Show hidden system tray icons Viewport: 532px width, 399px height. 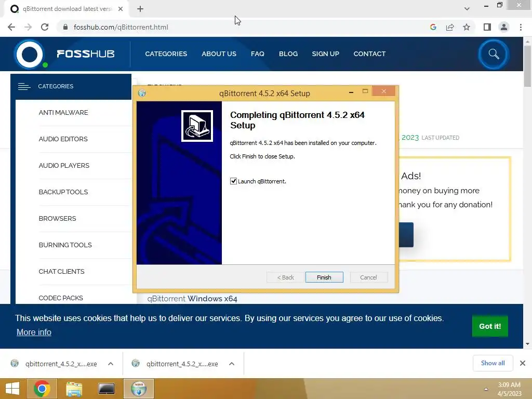pos(486,389)
